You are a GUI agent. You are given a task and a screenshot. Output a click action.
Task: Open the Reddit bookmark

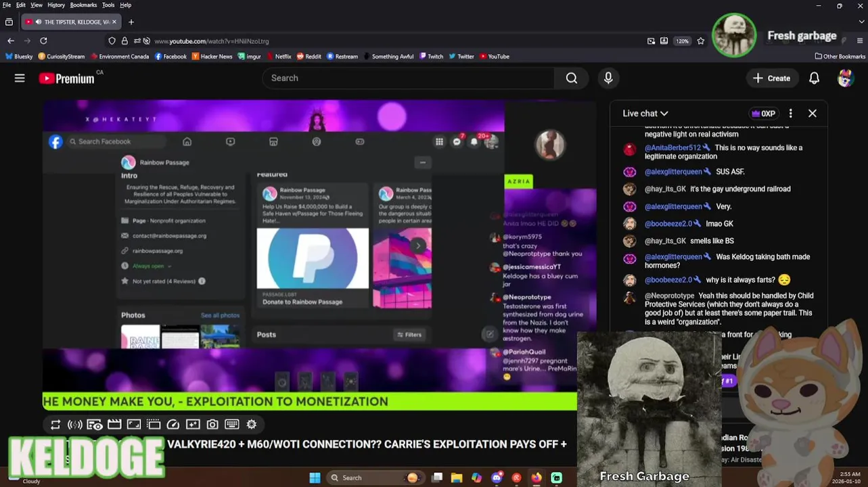(309, 57)
